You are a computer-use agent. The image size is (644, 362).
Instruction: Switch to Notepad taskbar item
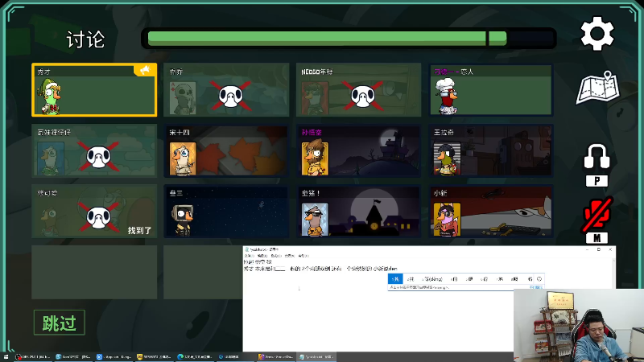(316, 356)
